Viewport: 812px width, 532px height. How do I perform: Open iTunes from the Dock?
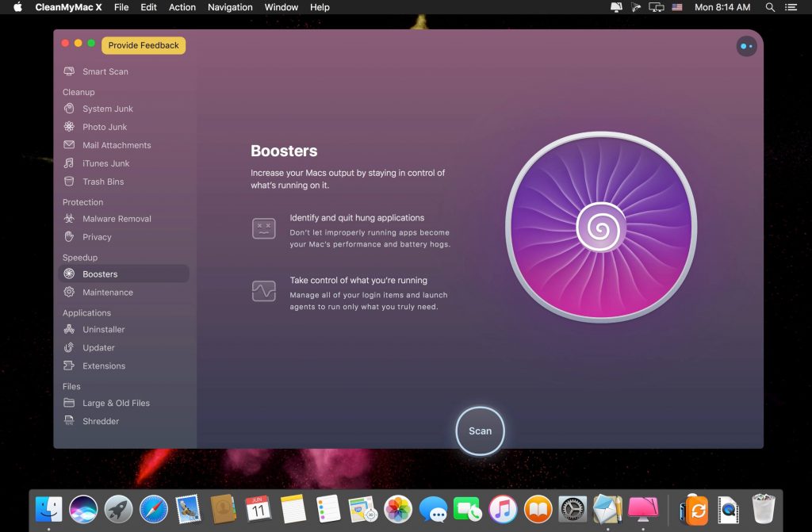(503, 509)
